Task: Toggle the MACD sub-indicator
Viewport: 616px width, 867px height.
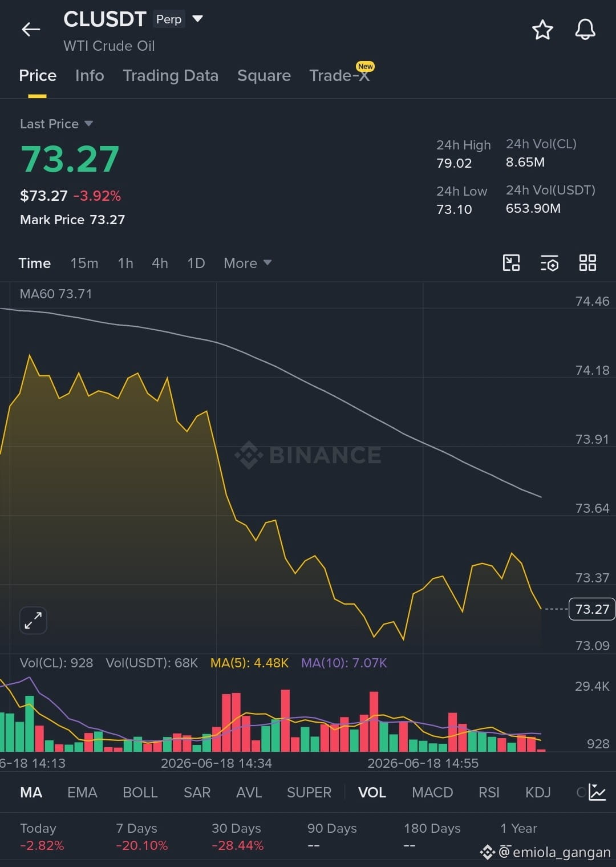Action: 432,792
